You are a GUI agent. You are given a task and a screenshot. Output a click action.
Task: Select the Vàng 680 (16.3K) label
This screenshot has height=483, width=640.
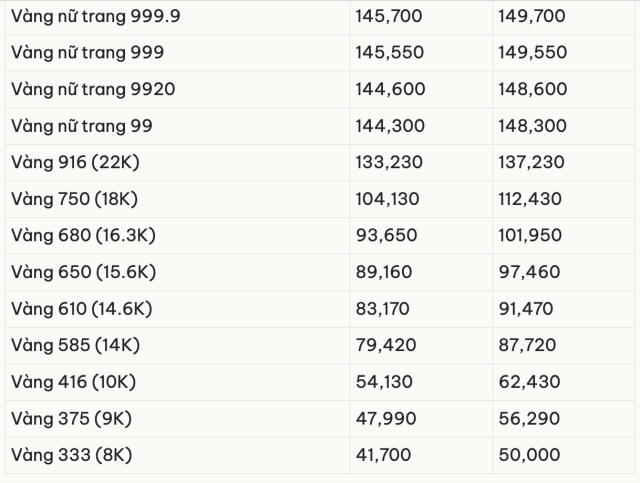point(84,236)
